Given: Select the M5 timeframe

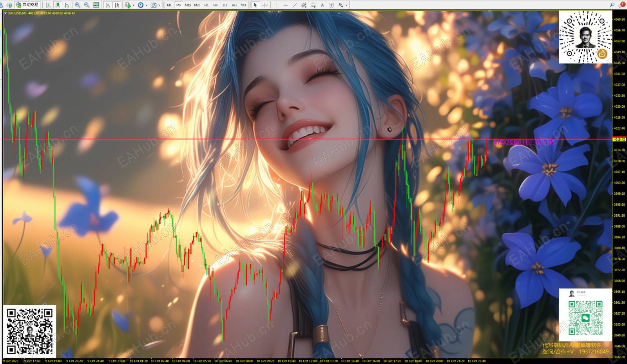Looking at the screenshot, I should [178, 5].
